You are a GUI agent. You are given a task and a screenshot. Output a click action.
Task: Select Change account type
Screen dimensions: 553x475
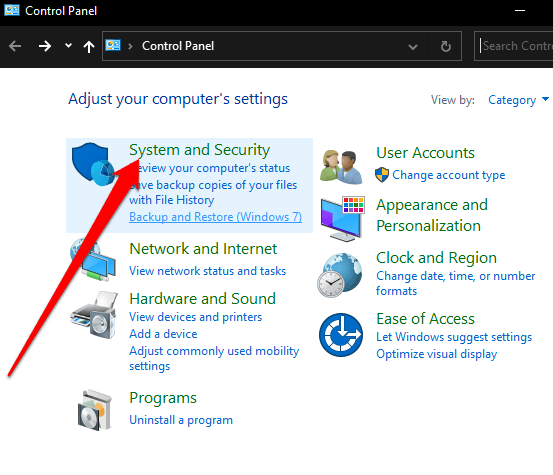(449, 175)
